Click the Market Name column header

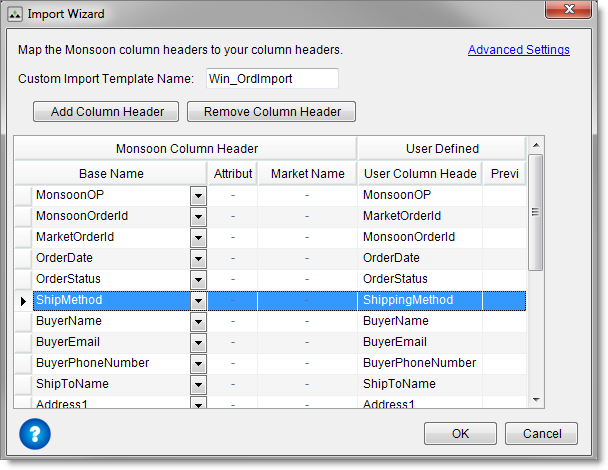(x=307, y=174)
